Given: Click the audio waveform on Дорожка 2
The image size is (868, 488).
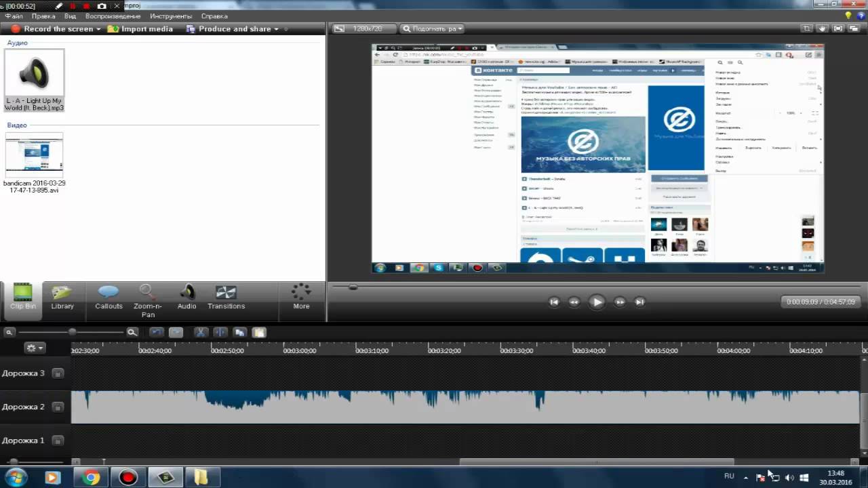Looking at the screenshot, I should tap(465, 407).
